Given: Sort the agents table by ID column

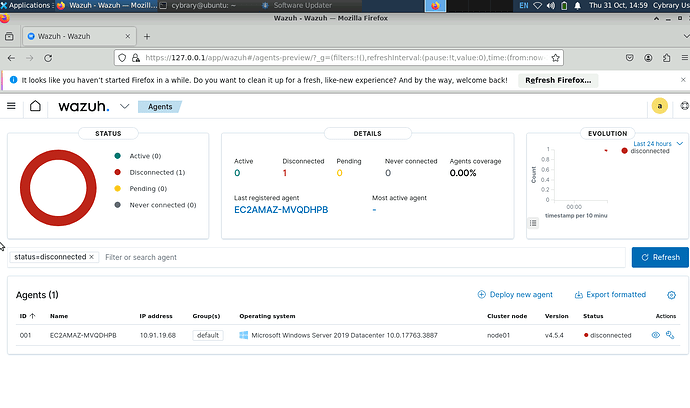Looking at the screenshot, I should click(x=24, y=316).
